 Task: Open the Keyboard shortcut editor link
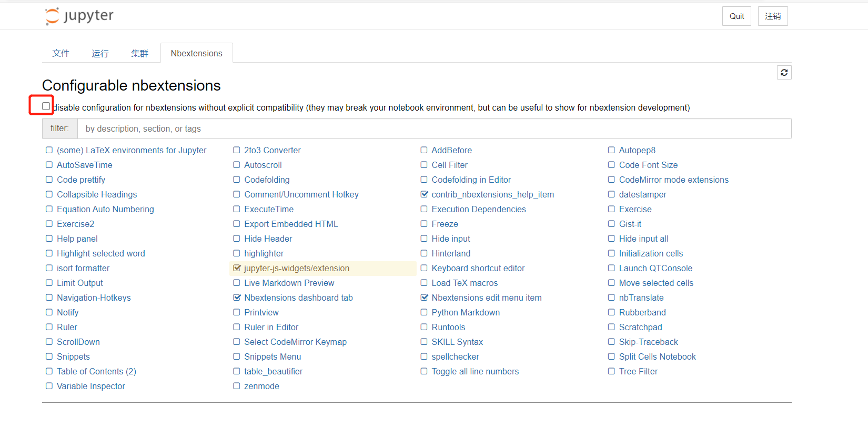pos(478,268)
